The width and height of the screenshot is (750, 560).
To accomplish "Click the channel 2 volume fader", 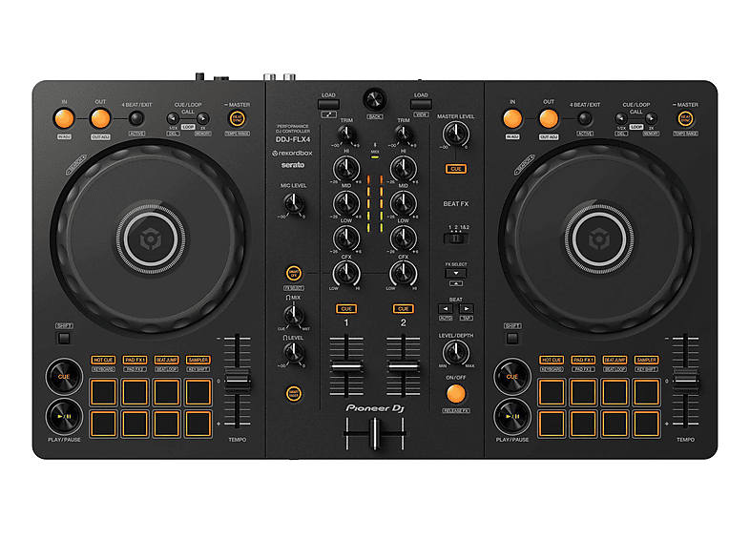I will (x=404, y=366).
